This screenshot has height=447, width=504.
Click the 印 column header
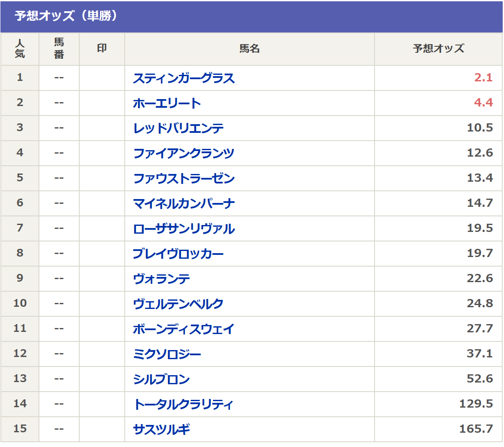click(102, 48)
